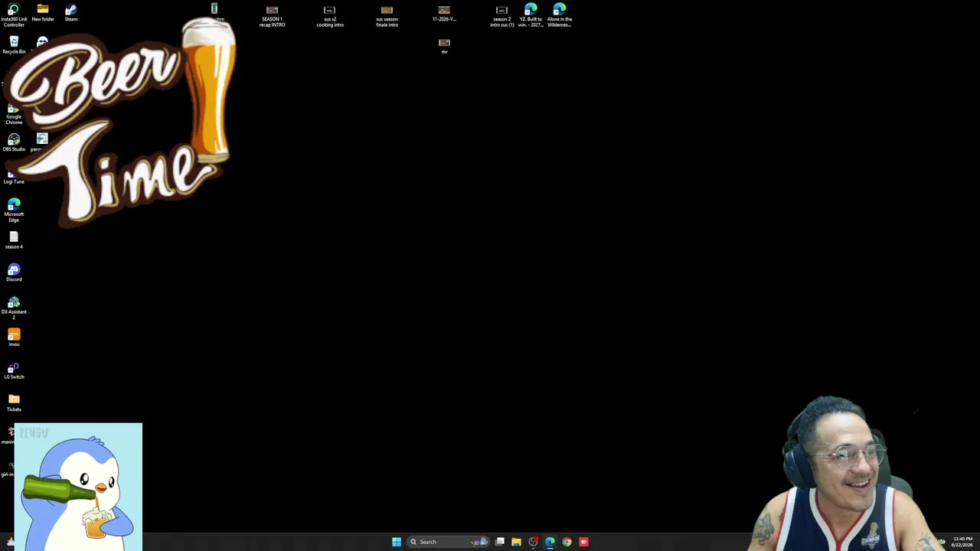980x551 pixels.
Task: Open Google Chrome from the taskbar
Action: tap(567, 542)
